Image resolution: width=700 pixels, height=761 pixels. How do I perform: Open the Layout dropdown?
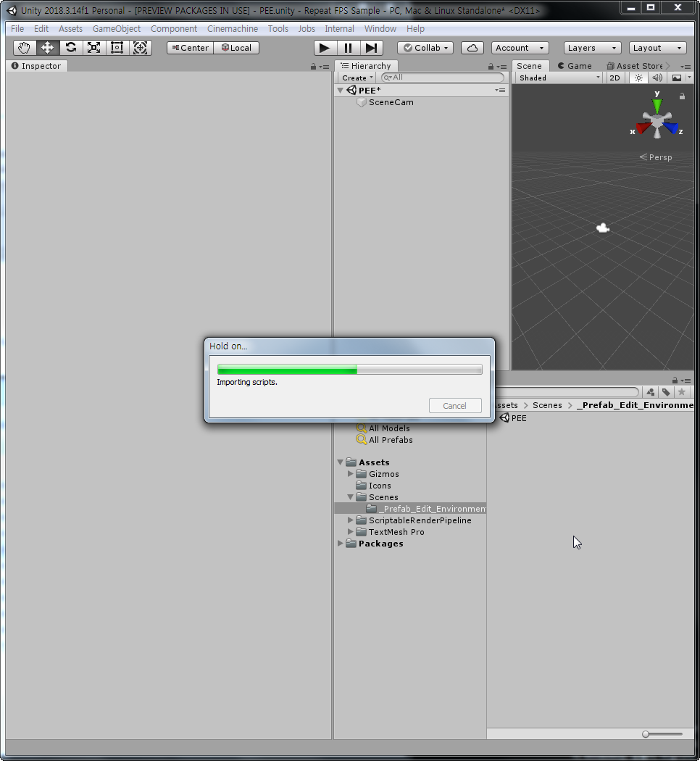pyautogui.click(x=658, y=48)
